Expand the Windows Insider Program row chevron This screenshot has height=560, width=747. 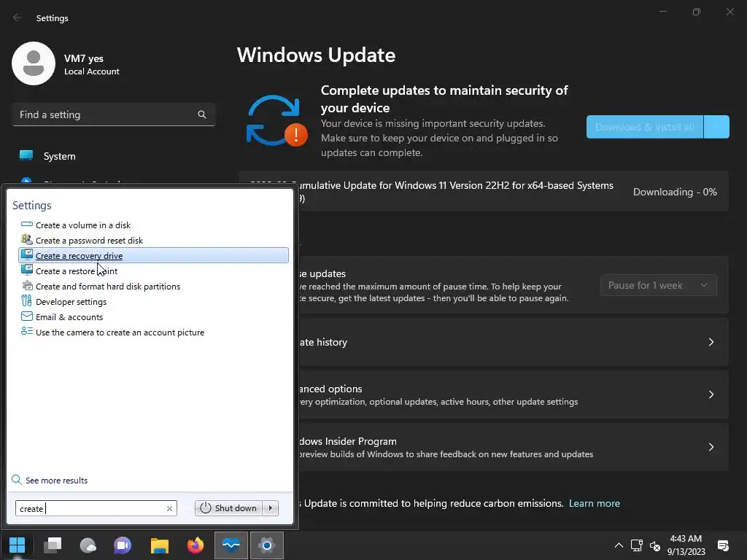click(711, 447)
